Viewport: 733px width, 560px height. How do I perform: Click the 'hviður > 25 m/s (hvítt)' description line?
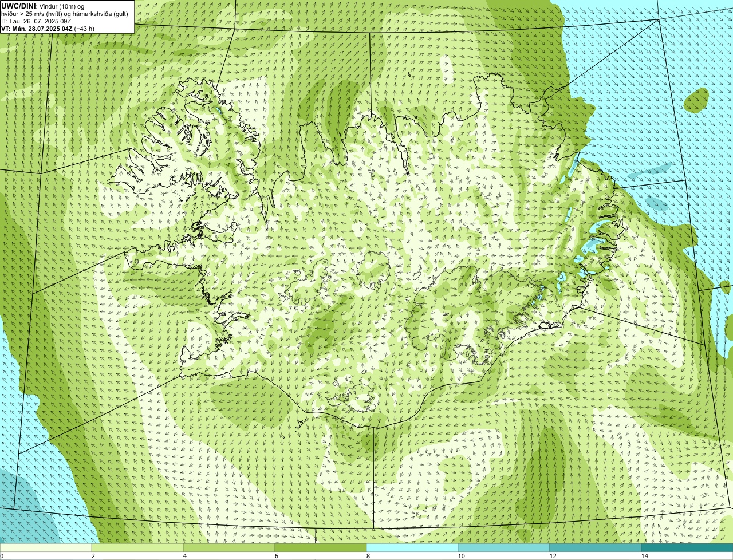pos(64,13)
